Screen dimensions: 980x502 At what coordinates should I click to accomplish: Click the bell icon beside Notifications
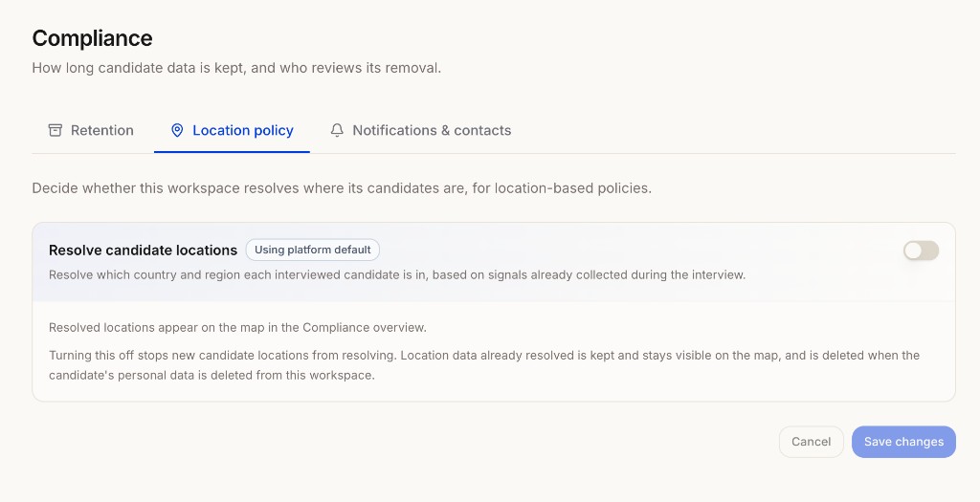pyautogui.click(x=337, y=130)
